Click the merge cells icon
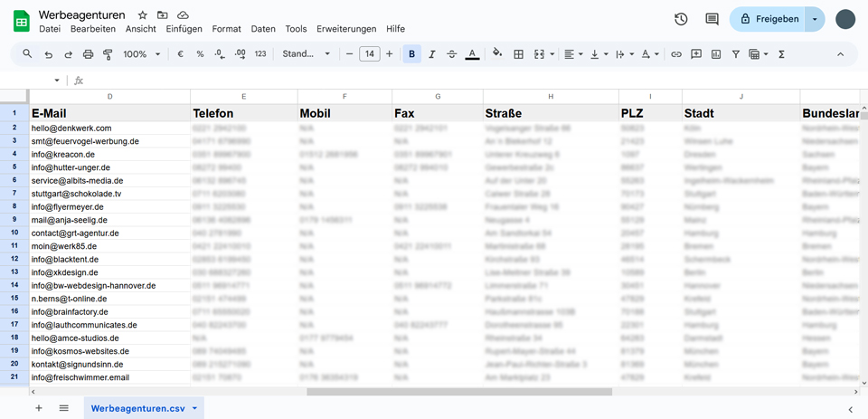868x419 pixels. pyautogui.click(x=539, y=54)
